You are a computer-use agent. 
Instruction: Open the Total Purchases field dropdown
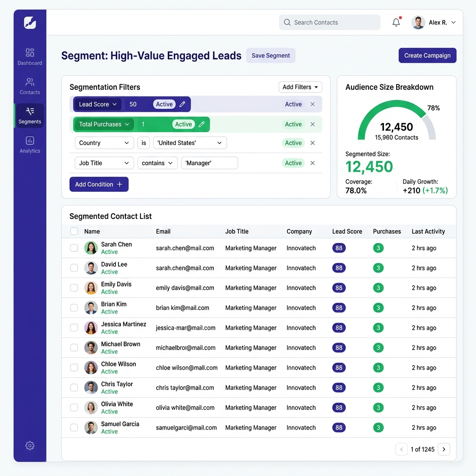104,124
